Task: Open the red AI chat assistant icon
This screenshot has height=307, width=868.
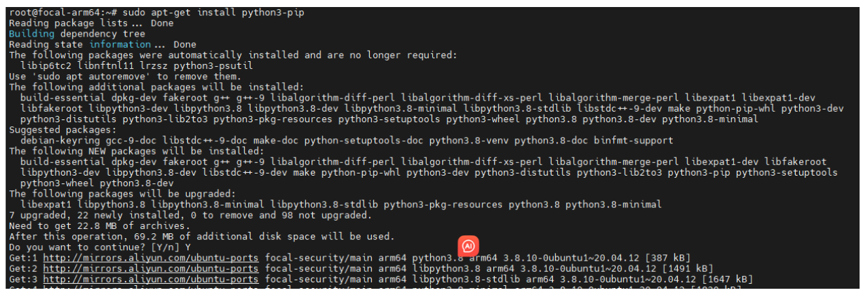Action: tap(468, 247)
